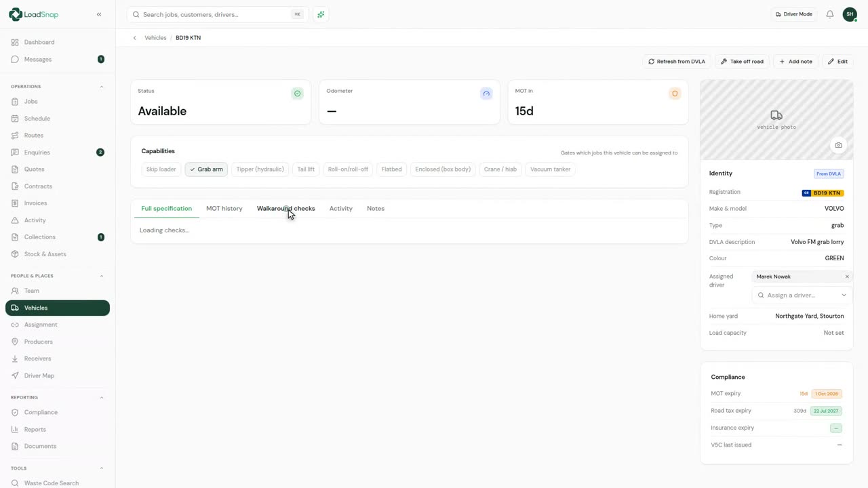Open the Notes tab

click(376, 209)
